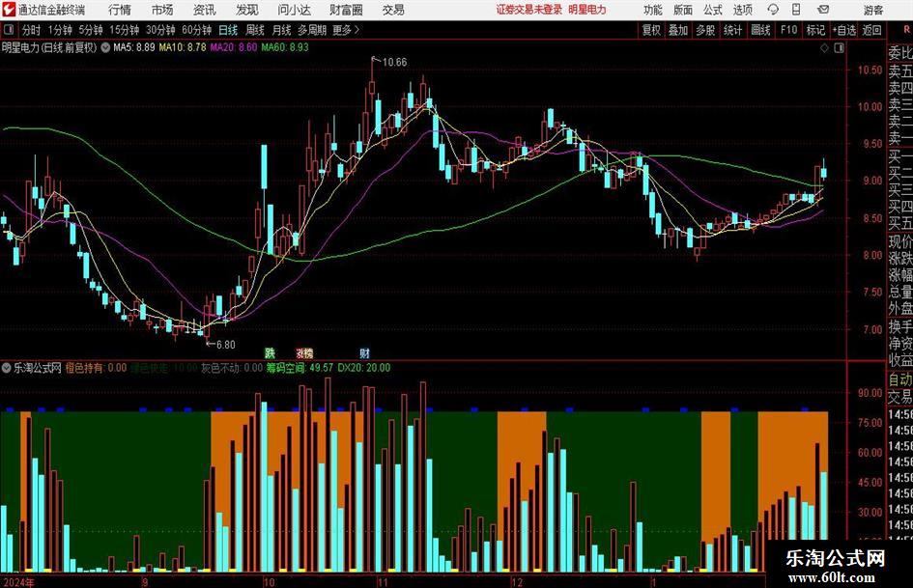This screenshot has width=913, height=588.
Task: Toggle the left sidebar panel icon
Action: (x=9, y=30)
